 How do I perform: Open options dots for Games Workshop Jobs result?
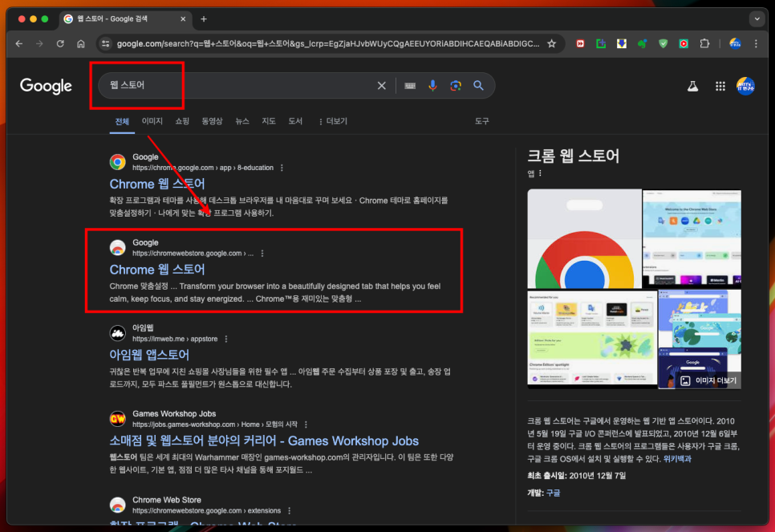pyautogui.click(x=306, y=424)
